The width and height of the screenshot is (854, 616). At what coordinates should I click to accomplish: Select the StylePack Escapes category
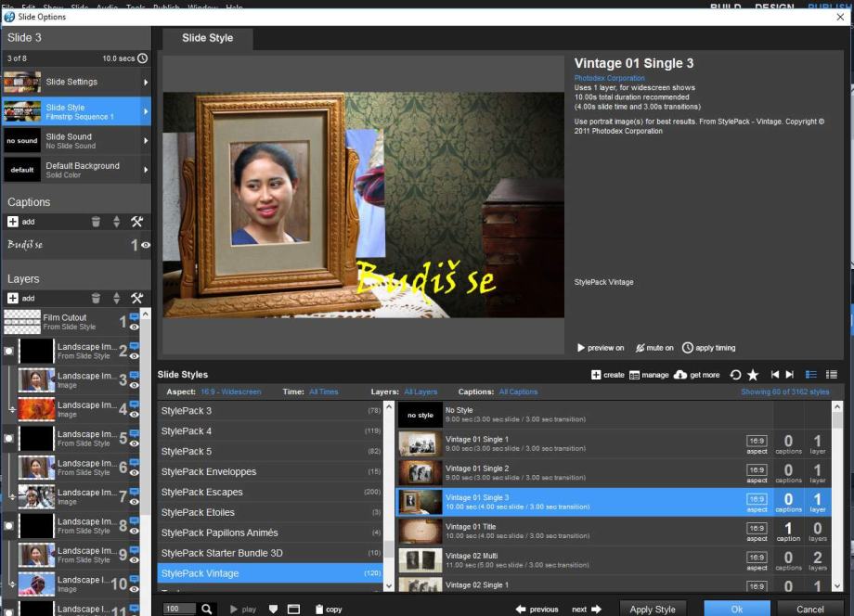click(x=201, y=493)
